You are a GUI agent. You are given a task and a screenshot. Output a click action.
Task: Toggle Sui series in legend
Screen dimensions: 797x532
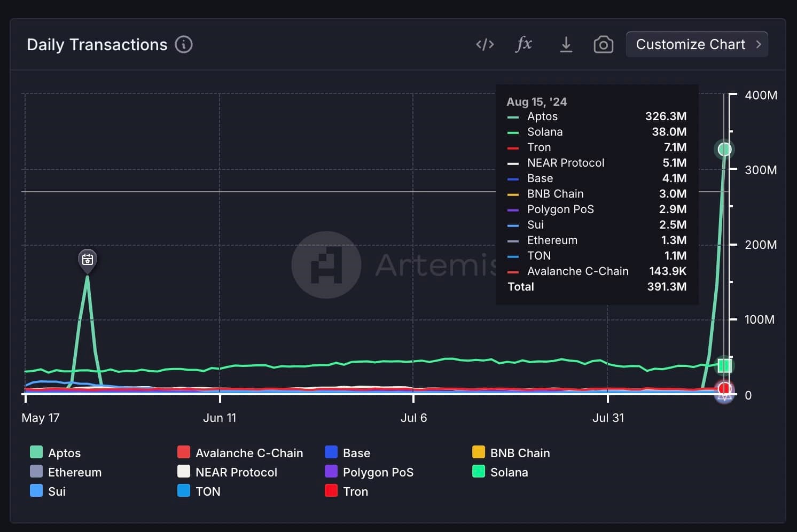[x=48, y=491]
